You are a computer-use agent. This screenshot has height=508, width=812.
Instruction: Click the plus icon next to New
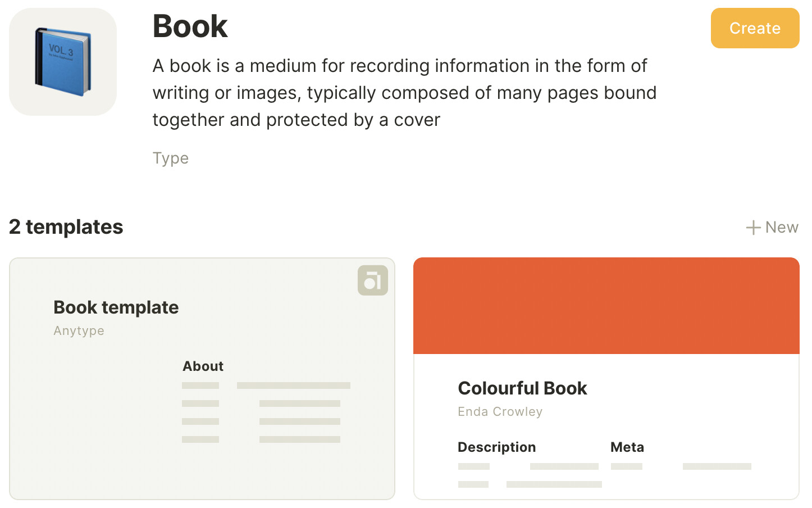752,227
